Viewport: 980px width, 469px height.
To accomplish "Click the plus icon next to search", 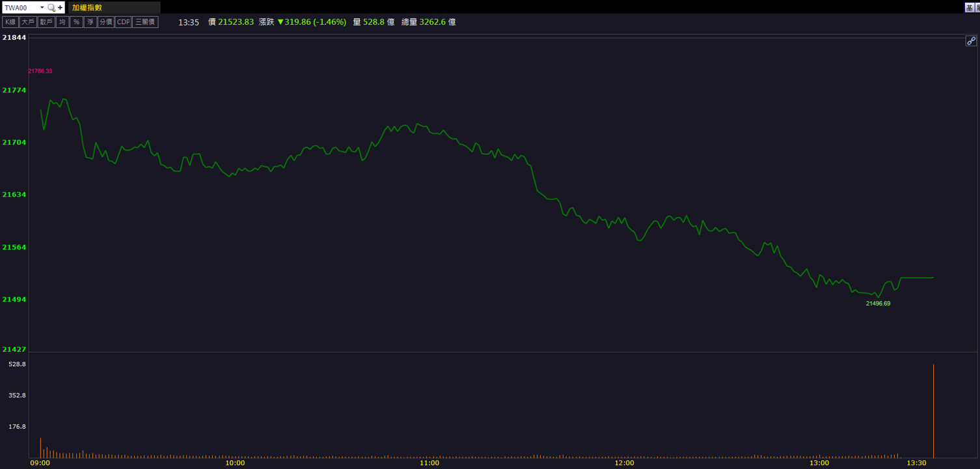I will pyautogui.click(x=61, y=8).
